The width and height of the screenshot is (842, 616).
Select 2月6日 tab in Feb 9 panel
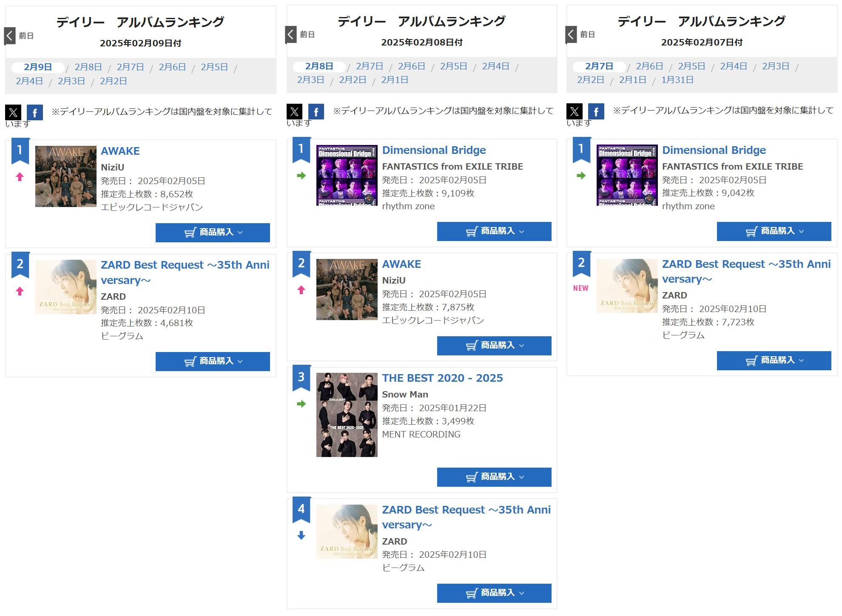click(x=172, y=67)
